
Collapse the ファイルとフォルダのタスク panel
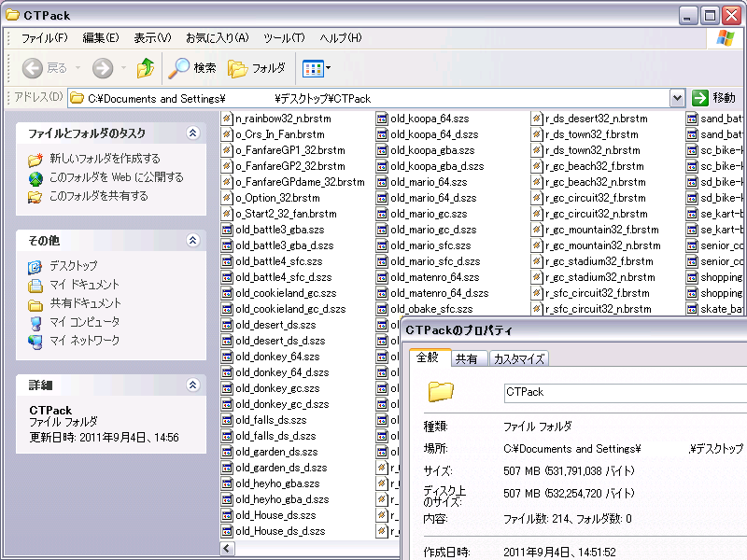click(x=192, y=133)
